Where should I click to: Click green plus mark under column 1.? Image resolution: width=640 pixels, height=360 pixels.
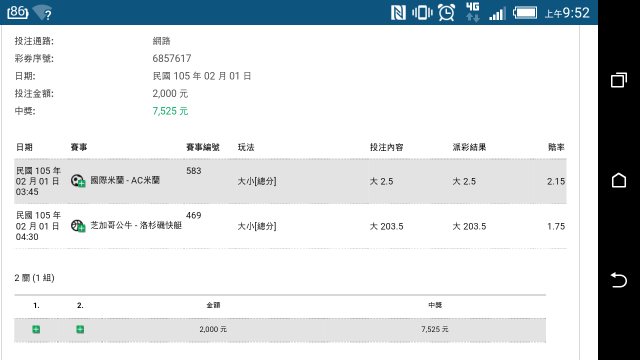click(36, 329)
